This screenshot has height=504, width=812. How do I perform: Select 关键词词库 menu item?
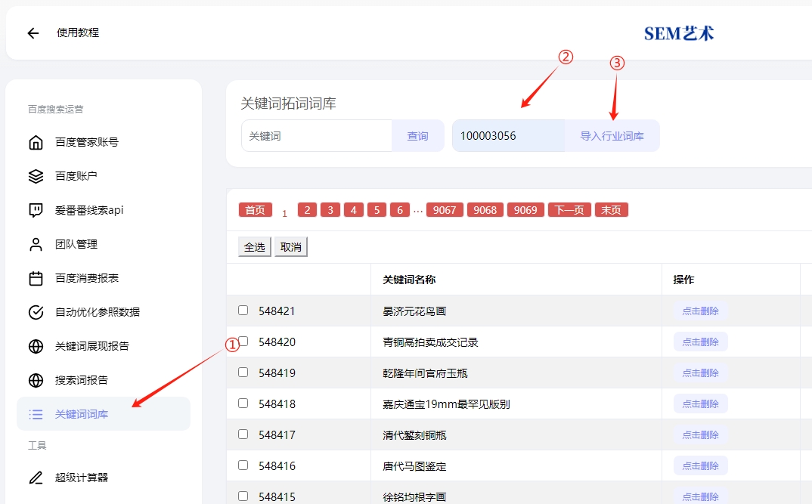point(82,414)
